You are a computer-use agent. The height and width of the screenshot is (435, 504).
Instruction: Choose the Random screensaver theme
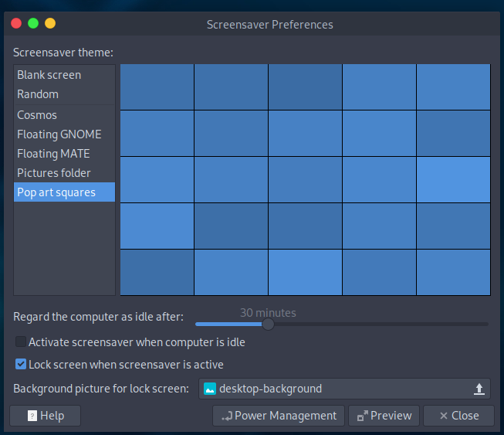tap(38, 94)
